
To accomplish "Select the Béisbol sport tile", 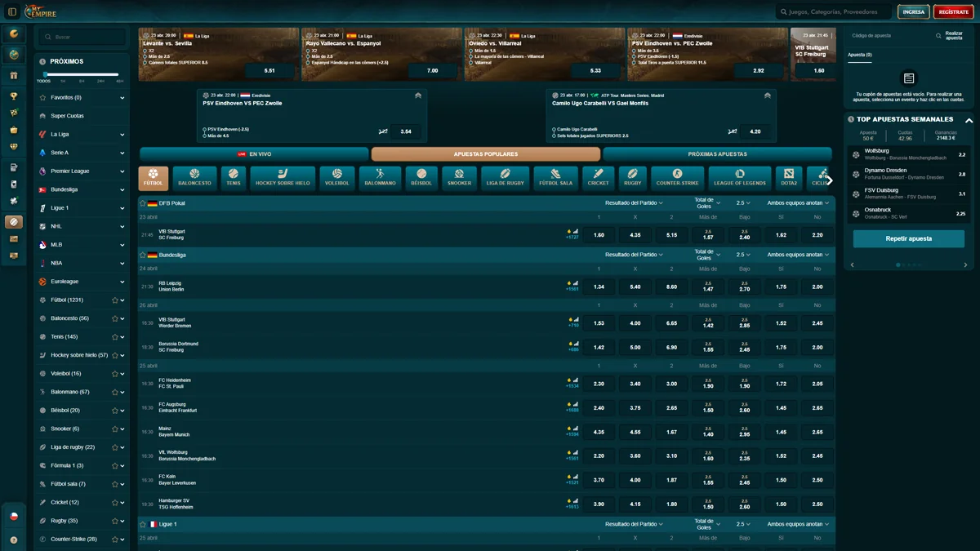I will coord(422,178).
